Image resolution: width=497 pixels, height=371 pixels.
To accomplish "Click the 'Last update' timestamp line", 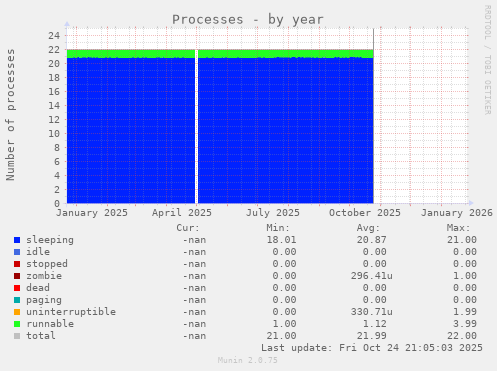I will pyautogui.click(x=372, y=348).
